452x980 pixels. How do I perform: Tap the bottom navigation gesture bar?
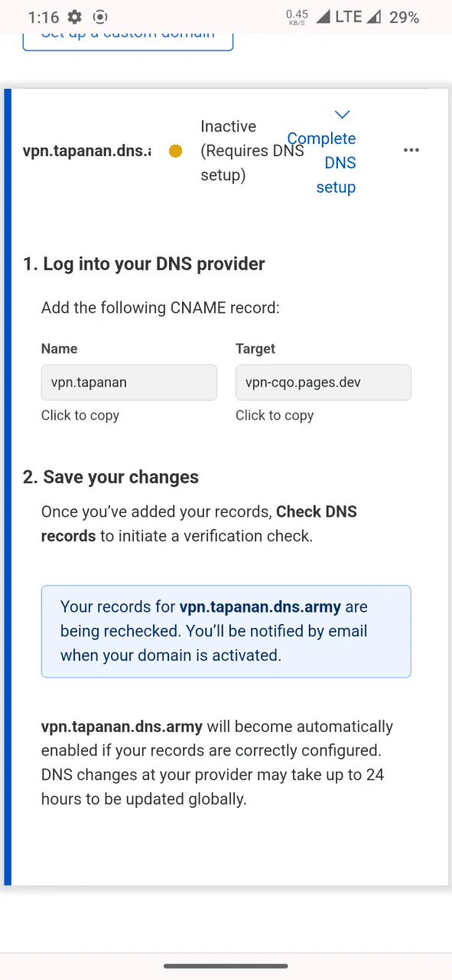point(226,966)
